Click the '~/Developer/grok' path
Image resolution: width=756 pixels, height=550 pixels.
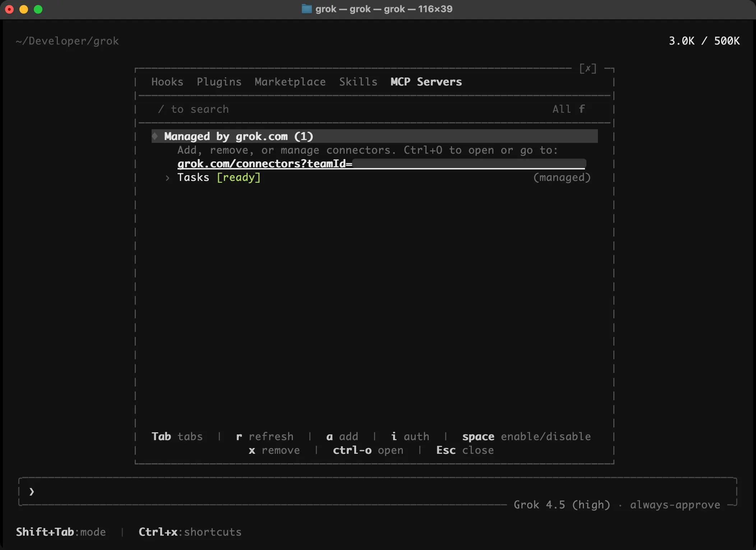coord(67,41)
